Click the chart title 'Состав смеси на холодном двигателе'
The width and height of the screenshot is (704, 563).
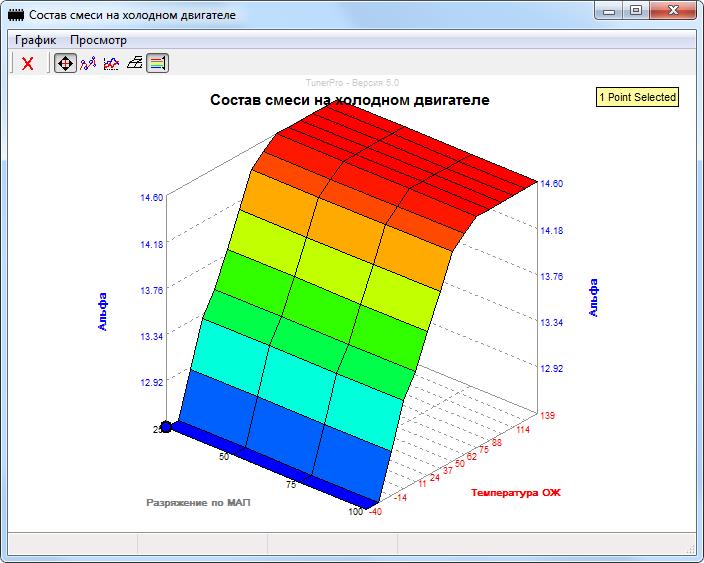pos(349,100)
